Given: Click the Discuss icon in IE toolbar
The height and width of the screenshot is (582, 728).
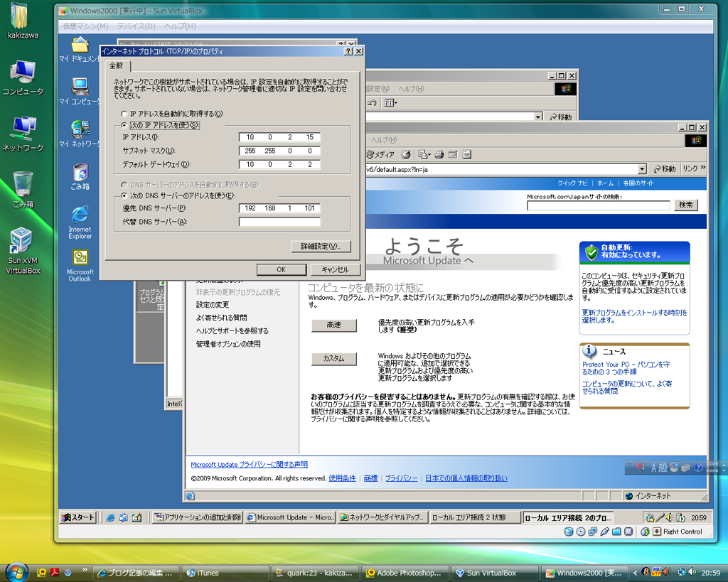Looking at the screenshot, I should [467, 154].
